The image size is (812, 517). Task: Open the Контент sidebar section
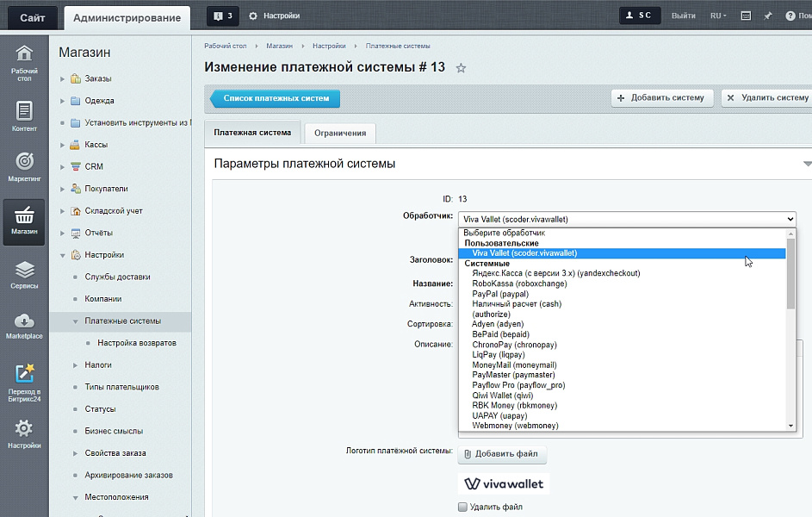pyautogui.click(x=24, y=116)
